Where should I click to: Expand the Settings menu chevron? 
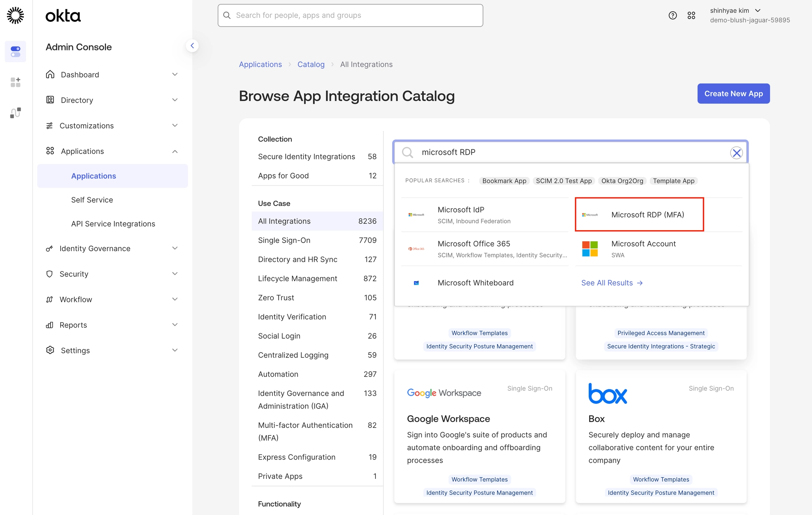(x=175, y=350)
